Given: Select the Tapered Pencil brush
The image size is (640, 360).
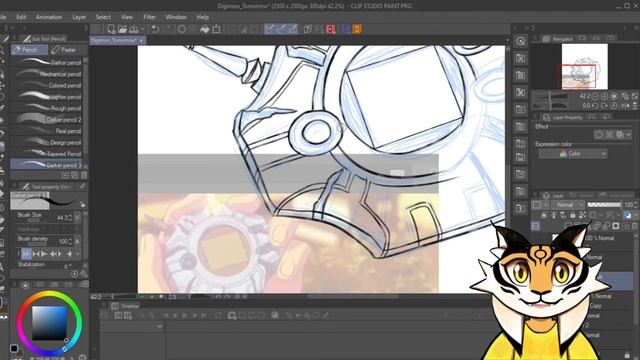Looking at the screenshot, I should [x=46, y=154].
